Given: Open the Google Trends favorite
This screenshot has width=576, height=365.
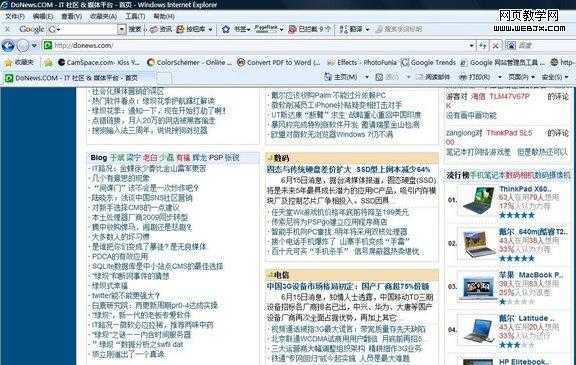Looking at the screenshot, I should tap(428, 62).
